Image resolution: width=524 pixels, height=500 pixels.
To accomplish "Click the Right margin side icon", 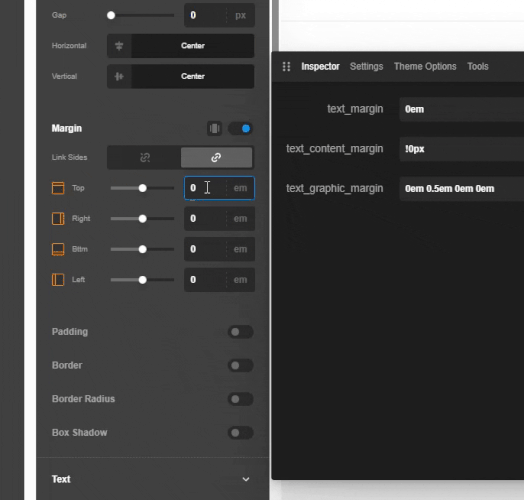I will point(58,219).
